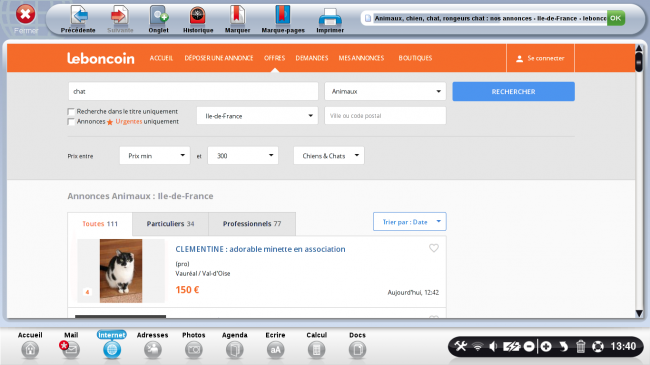
Task: Click the volume speaker tray icon
Action: (x=493, y=346)
